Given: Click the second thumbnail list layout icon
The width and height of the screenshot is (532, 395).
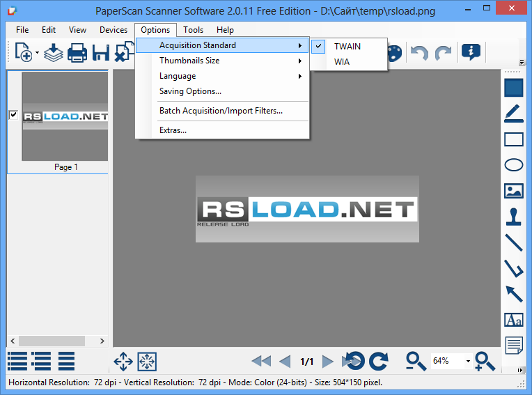Looking at the screenshot, I should pyautogui.click(x=41, y=361).
